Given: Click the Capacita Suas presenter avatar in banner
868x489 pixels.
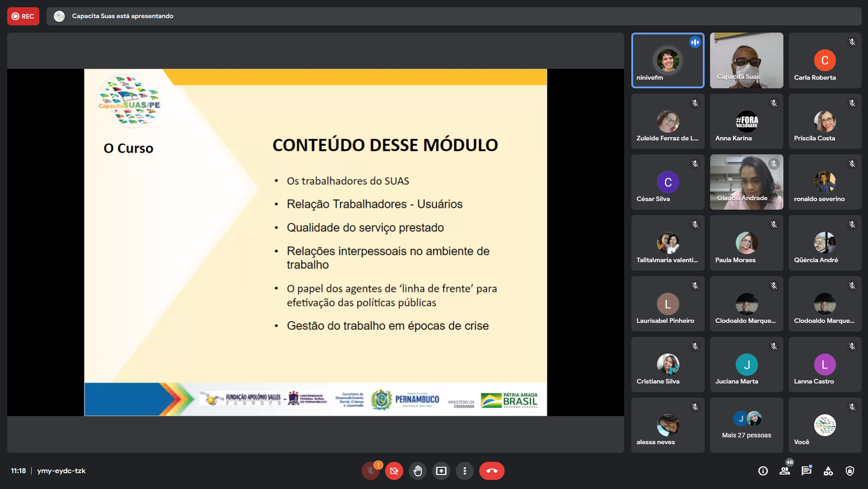Looking at the screenshot, I should (59, 16).
